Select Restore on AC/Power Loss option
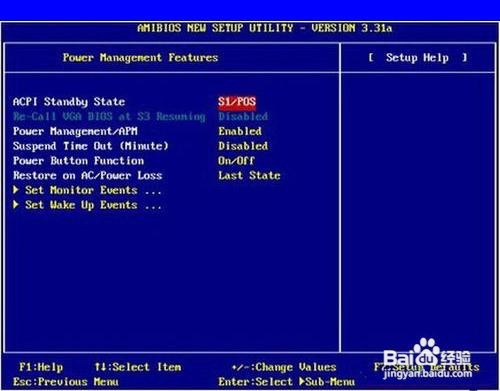This screenshot has width=500, height=391. point(88,175)
